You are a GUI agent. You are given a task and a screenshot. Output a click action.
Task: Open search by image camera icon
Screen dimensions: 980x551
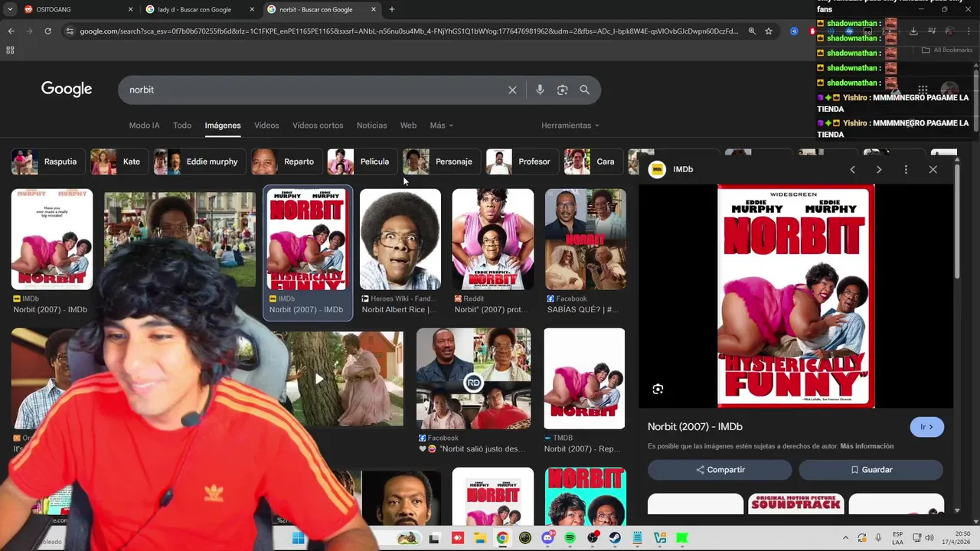(x=562, y=90)
